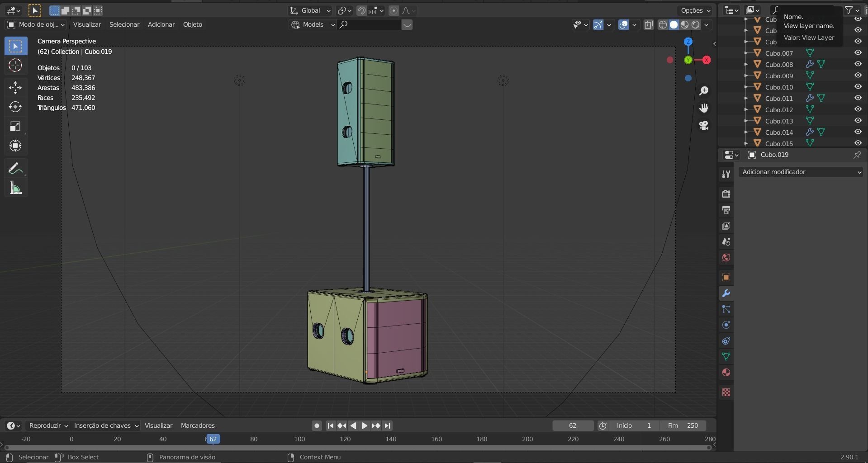Open the Reproduzir playback menu
The image size is (868, 463).
47,425
